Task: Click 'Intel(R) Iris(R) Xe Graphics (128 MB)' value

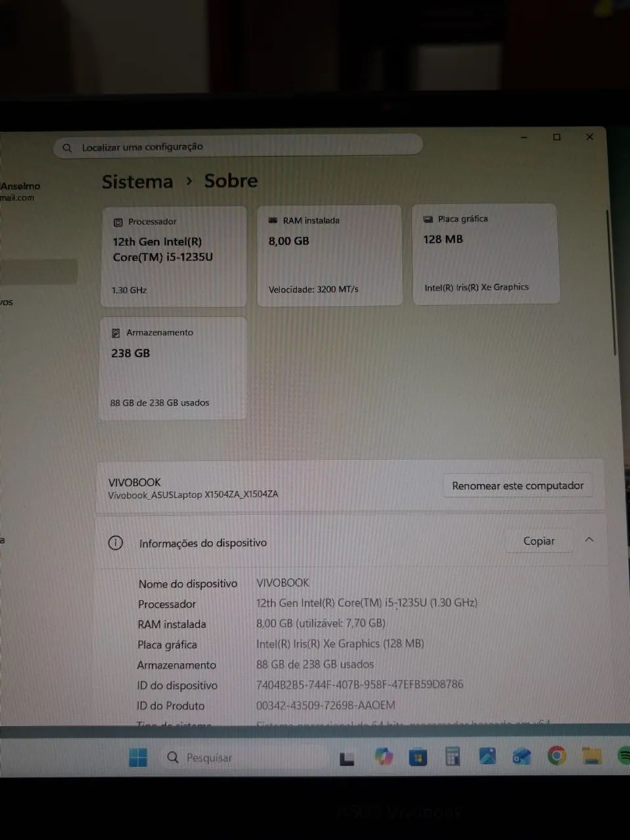Action: [x=340, y=644]
